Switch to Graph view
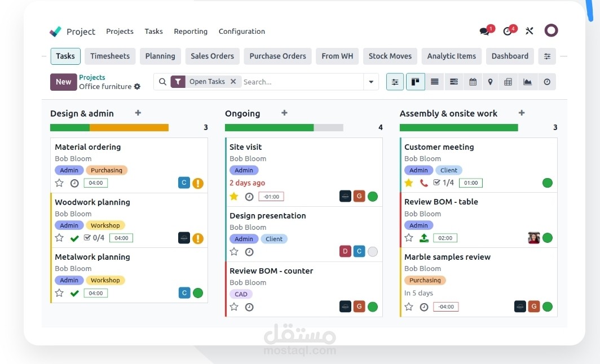The image size is (600, 364). pyautogui.click(x=528, y=82)
